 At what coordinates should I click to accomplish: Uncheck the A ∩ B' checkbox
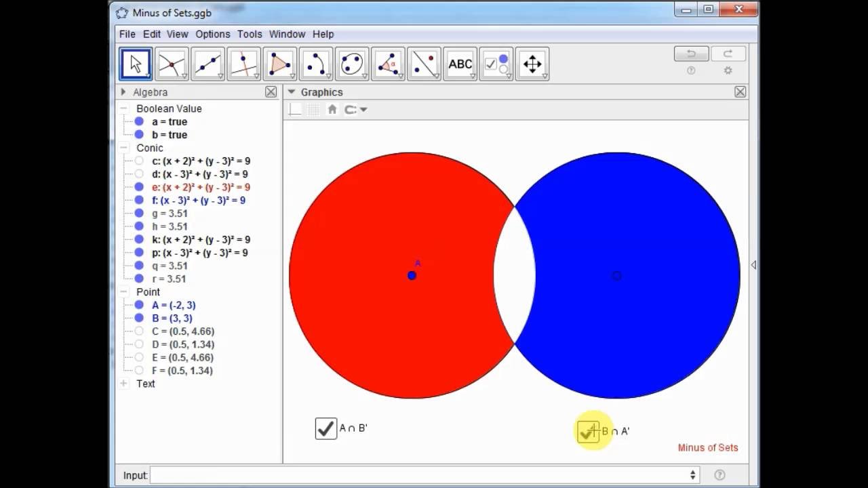(326, 428)
